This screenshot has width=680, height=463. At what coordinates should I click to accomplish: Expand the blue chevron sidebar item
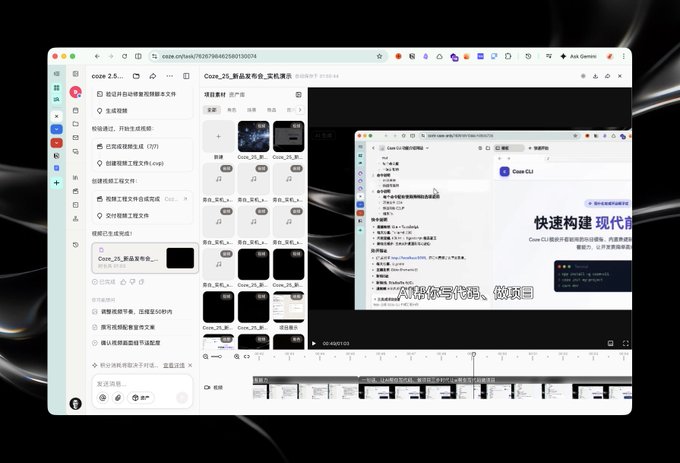point(56,129)
